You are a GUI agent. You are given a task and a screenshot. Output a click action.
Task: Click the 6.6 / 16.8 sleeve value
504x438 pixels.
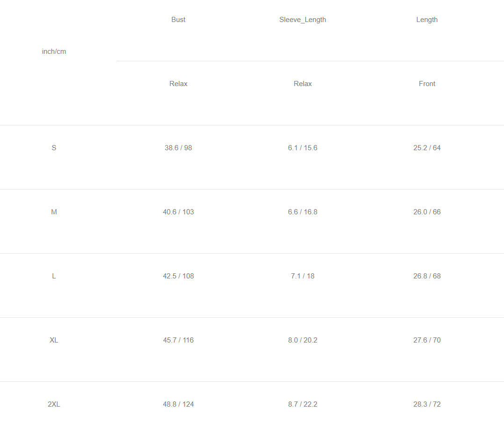click(303, 212)
